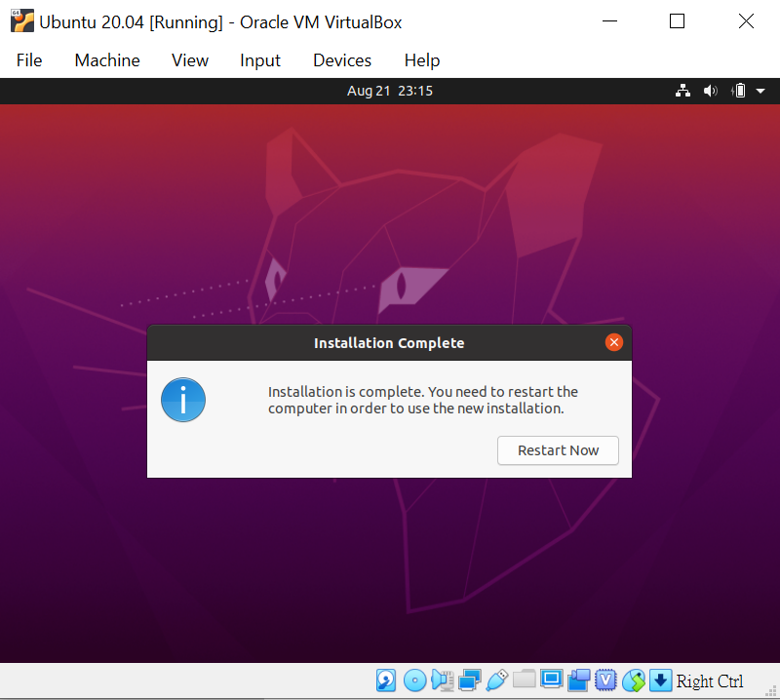The image size is (780, 700).
Task: Minimize the VirtualBox window
Action: pyautogui.click(x=609, y=20)
